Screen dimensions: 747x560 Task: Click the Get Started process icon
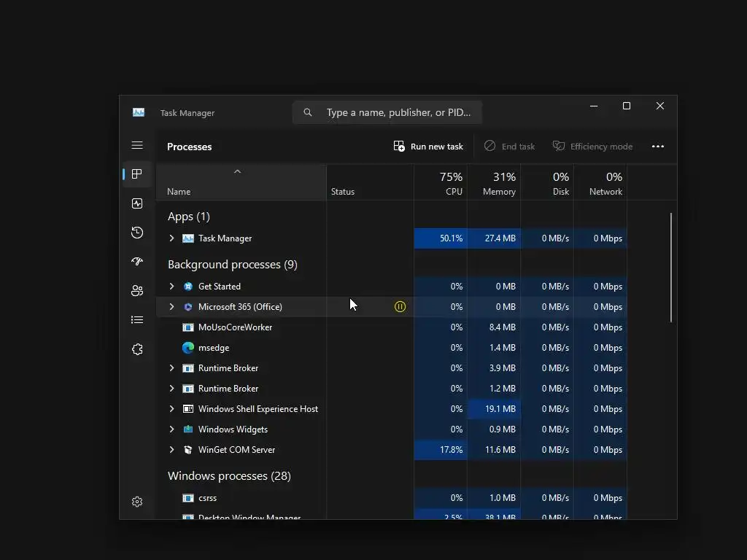click(x=188, y=286)
